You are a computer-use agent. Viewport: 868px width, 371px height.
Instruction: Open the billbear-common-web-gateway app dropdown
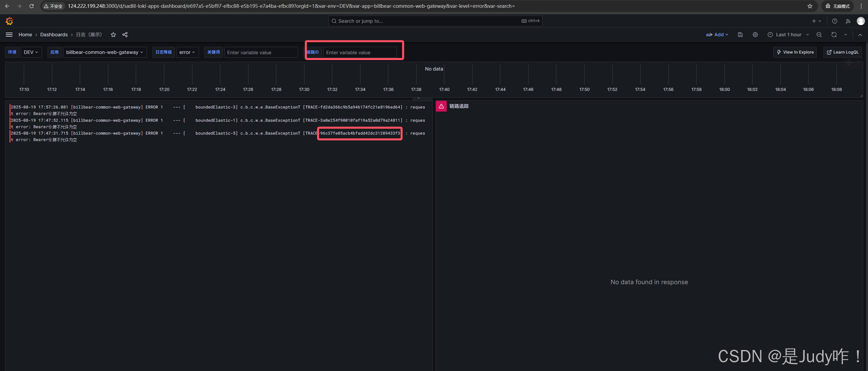point(105,52)
